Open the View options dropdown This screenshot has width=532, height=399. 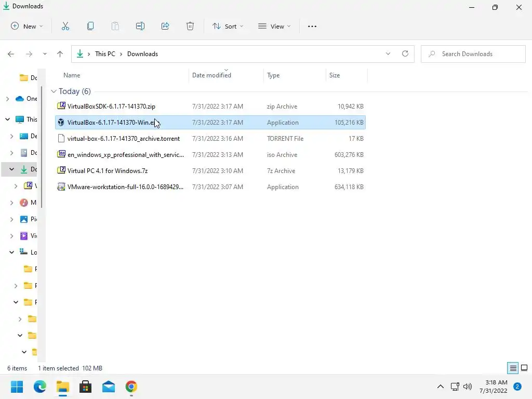click(274, 26)
